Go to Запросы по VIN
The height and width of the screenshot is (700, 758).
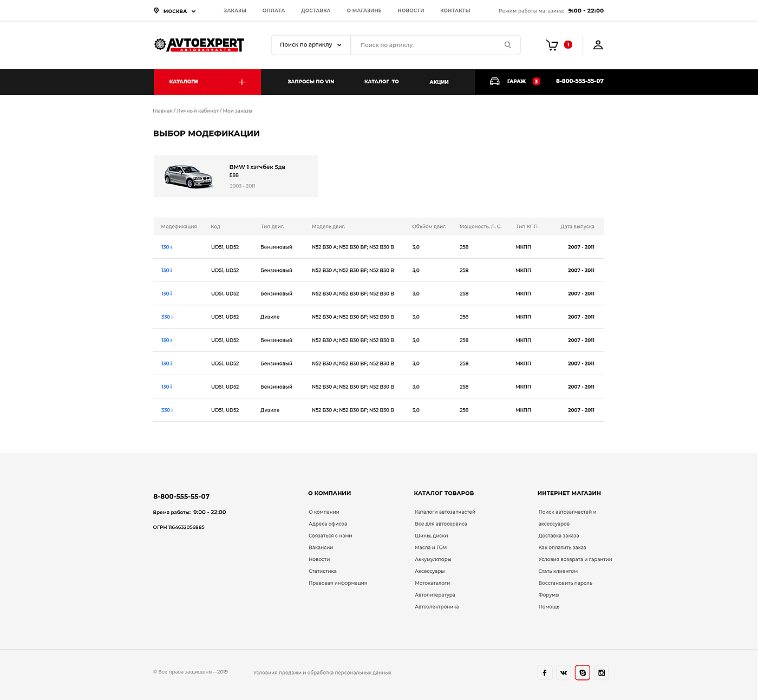point(311,82)
